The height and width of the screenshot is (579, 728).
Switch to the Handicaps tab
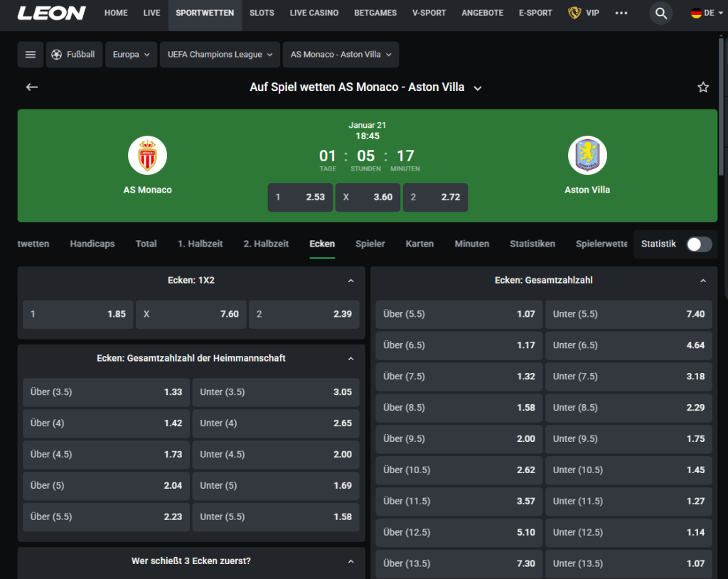(92, 244)
